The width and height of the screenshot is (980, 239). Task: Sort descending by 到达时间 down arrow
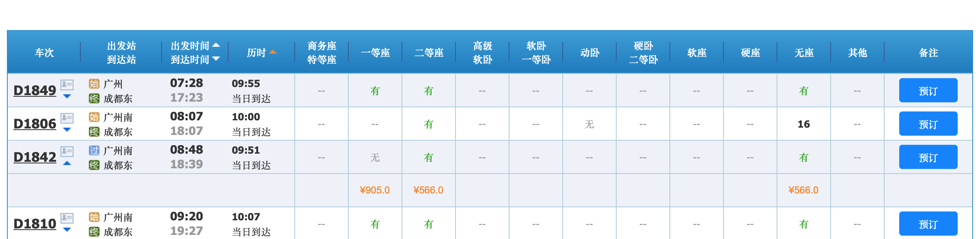(x=216, y=59)
